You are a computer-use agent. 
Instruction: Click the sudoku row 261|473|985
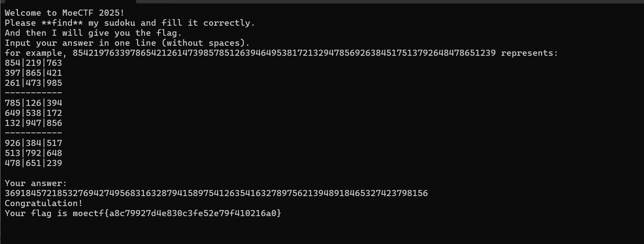(x=34, y=83)
